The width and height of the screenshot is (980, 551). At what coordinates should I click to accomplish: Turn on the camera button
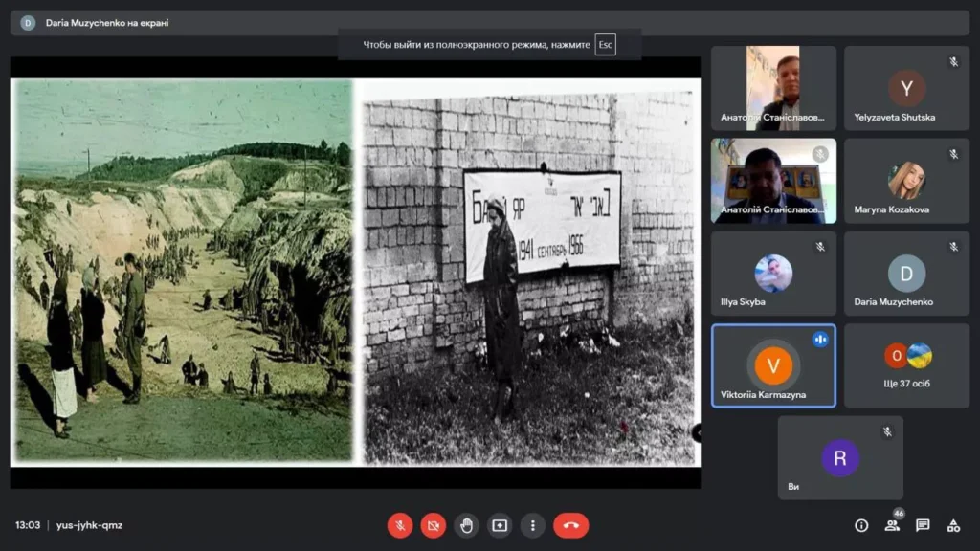(434, 525)
